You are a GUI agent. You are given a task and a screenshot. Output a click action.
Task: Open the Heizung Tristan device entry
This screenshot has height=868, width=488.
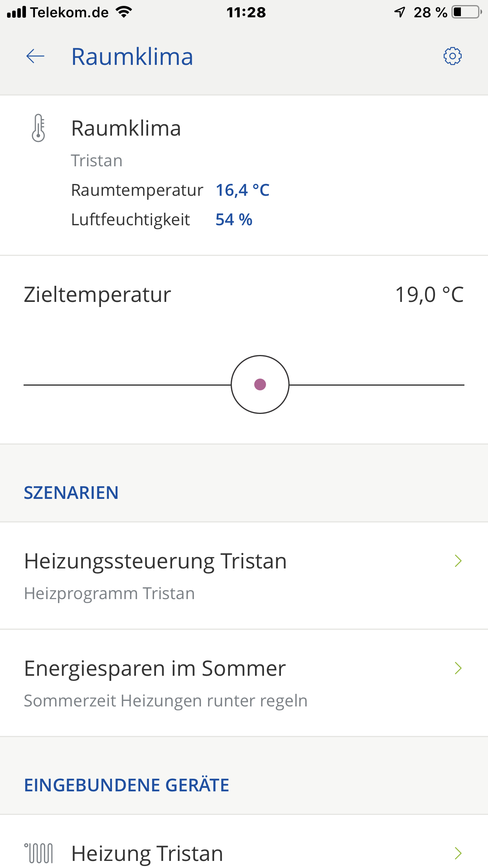[x=147, y=853]
